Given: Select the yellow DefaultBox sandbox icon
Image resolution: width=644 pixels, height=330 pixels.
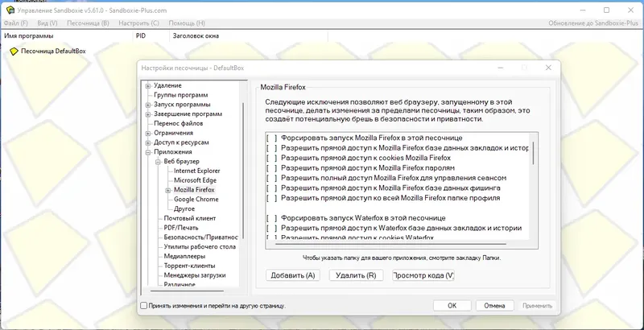Looking at the screenshot, I should click(x=14, y=52).
